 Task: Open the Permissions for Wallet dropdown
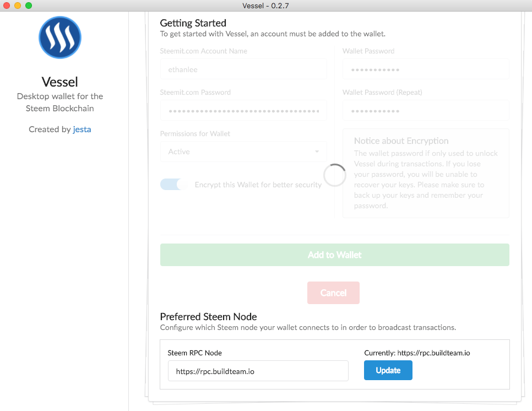[243, 152]
